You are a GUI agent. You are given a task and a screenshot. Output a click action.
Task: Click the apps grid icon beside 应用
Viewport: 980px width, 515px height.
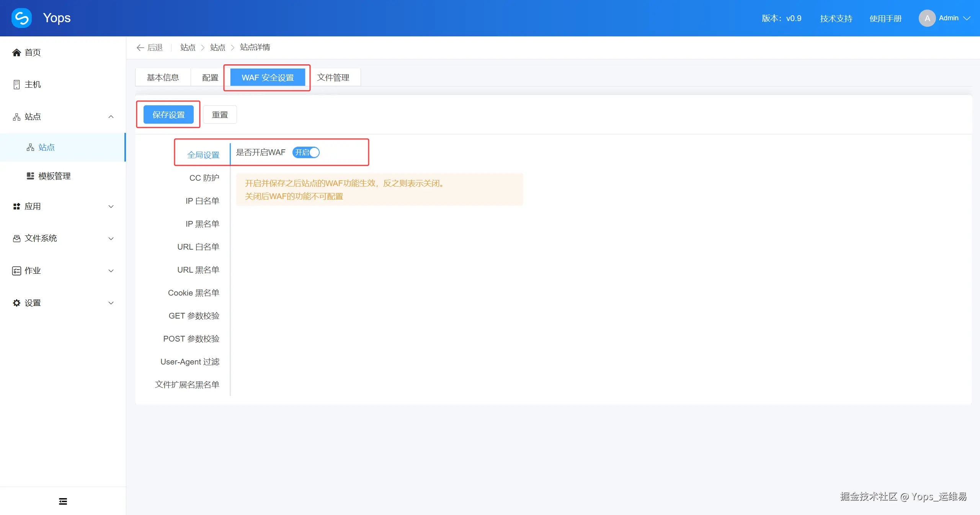[x=16, y=206]
